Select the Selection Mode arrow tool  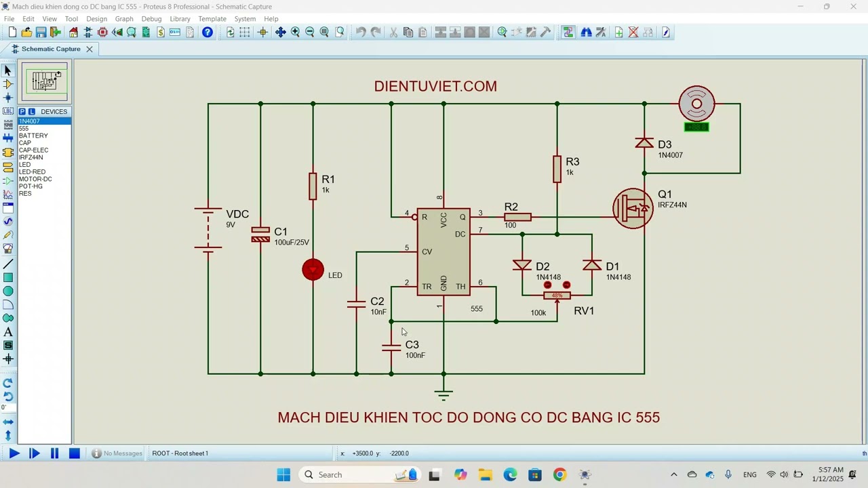pyautogui.click(x=8, y=70)
